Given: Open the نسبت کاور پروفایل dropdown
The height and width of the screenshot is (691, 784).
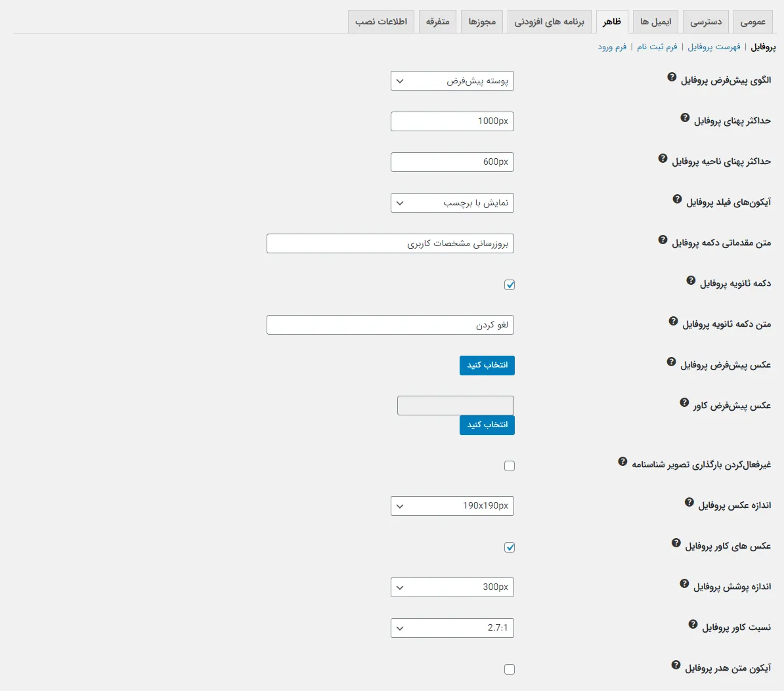Looking at the screenshot, I should point(452,628).
